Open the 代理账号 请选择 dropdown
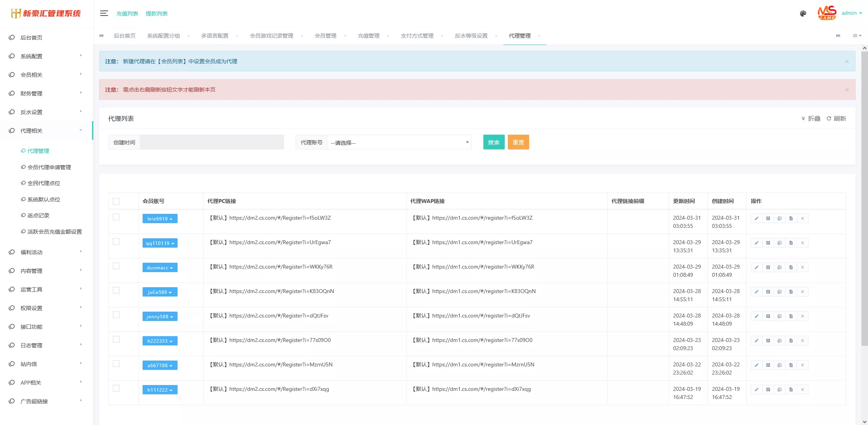 [x=399, y=142]
